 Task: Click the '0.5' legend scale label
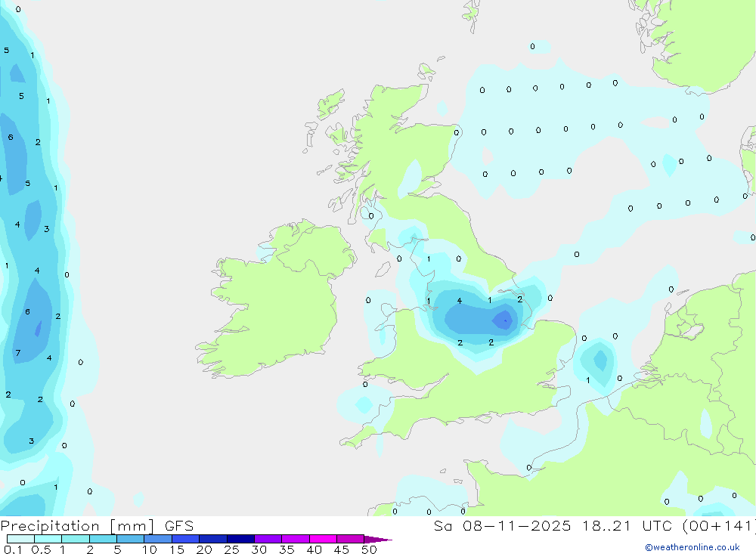tap(41, 549)
